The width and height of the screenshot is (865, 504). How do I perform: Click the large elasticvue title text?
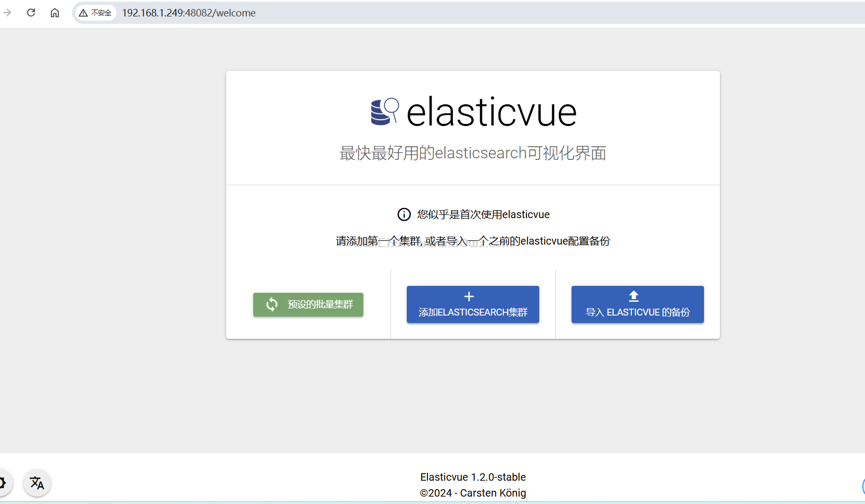pos(491,112)
